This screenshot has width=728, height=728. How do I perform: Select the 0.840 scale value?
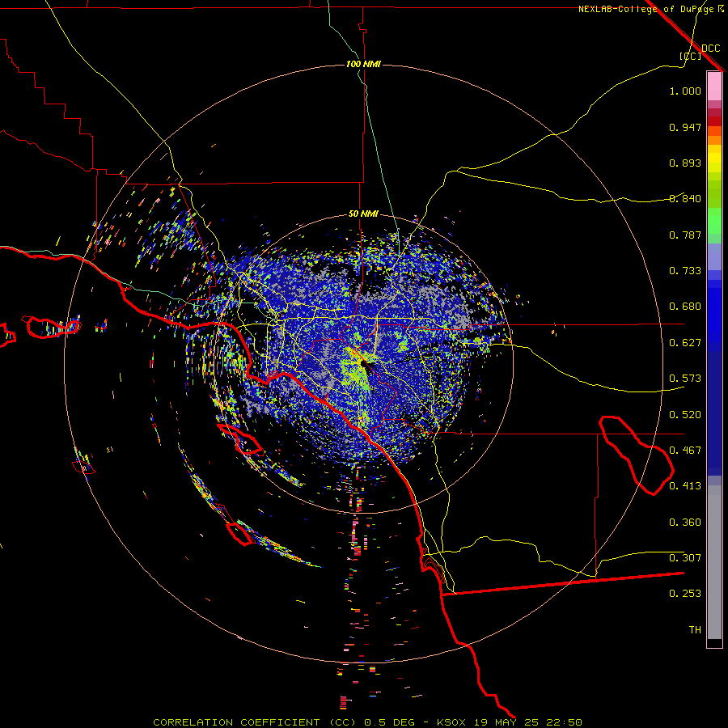coord(685,199)
